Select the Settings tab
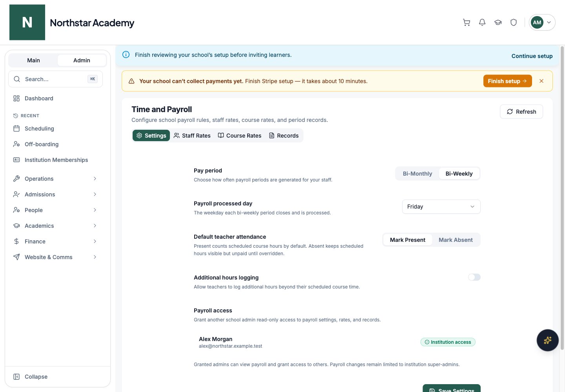Image resolution: width=565 pixels, height=392 pixels. click(x=151, y=136)
